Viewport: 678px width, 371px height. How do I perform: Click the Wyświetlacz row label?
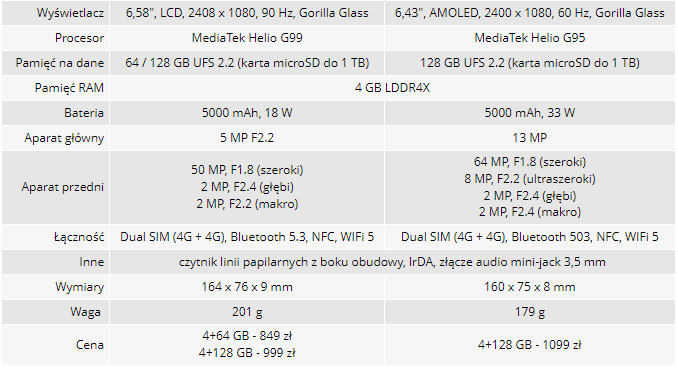70,13
